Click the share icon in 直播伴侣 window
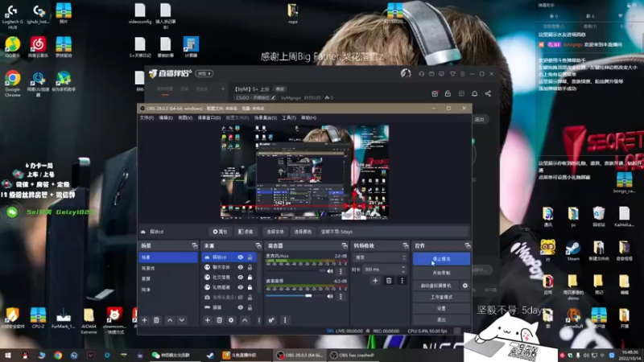 (x=488, y=93)
